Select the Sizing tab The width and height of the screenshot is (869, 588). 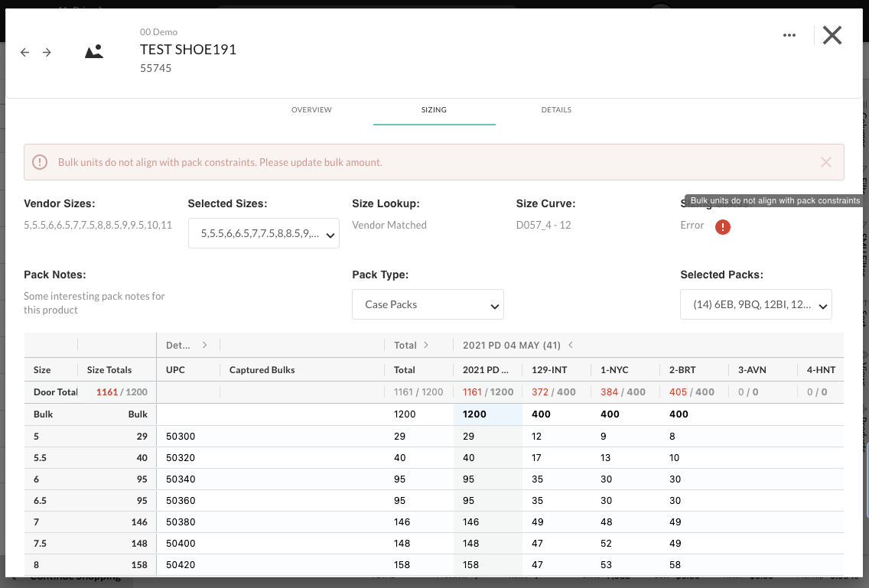click(x=434, y=110)
